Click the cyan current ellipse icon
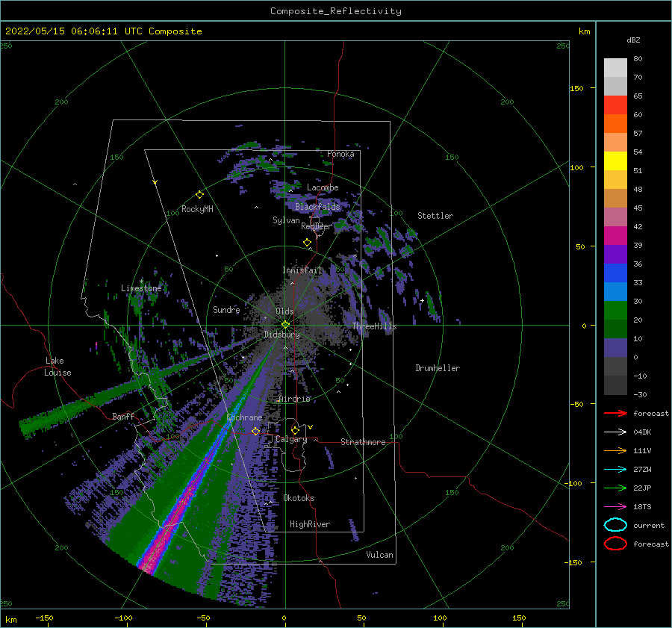The width and height of the screenshot is (672, 628). coord(615,525)
